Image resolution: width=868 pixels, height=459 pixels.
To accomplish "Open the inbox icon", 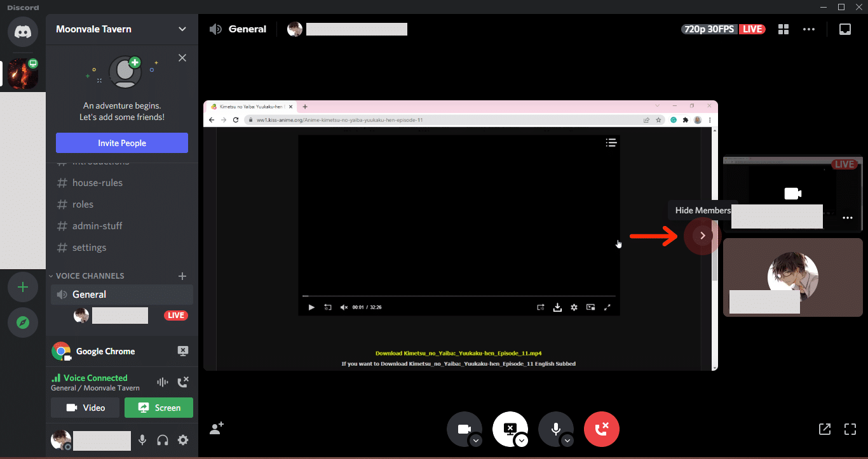I will [x=844, y=29].
